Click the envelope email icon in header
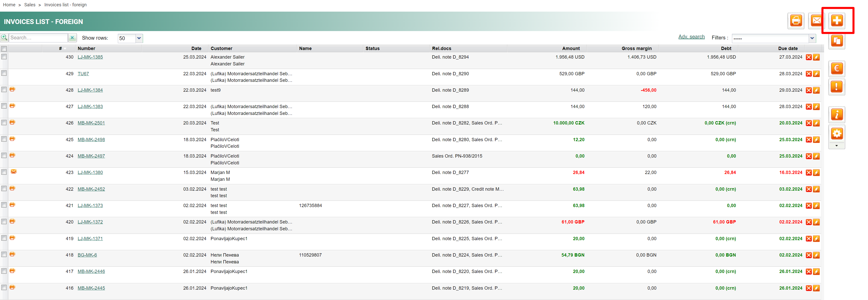This screenshot has height=300, width=868. [x=816, y=21]
